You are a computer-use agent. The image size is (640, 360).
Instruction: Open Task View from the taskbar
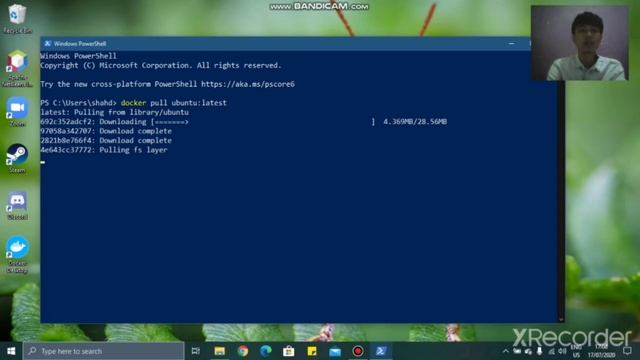[196, 351]
